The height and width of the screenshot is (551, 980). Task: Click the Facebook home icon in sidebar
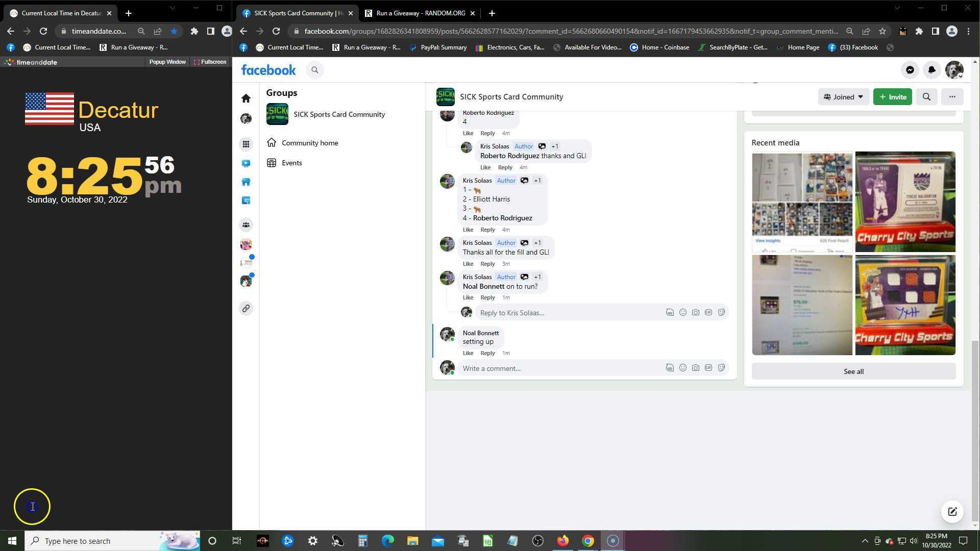point(246,98)
